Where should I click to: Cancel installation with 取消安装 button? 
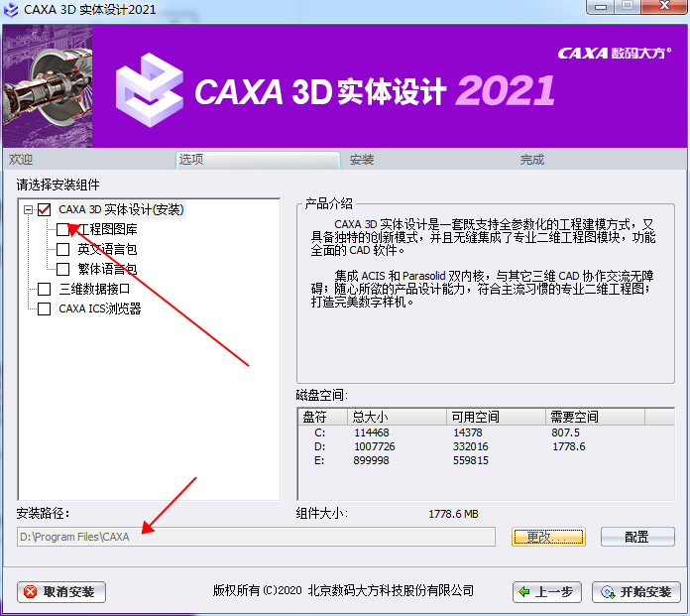(61, 592)
